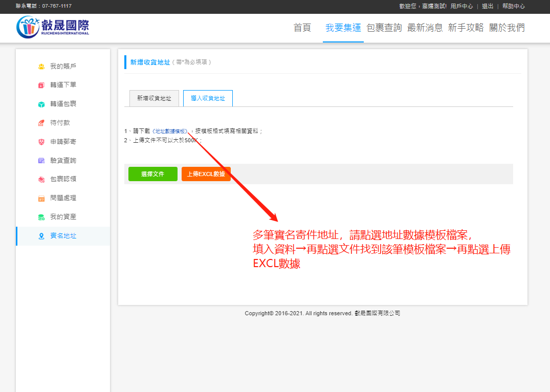Screen dimensions: 550x392
Task: Click the 轉運包裹 cube icon
Action: point(41,104)
